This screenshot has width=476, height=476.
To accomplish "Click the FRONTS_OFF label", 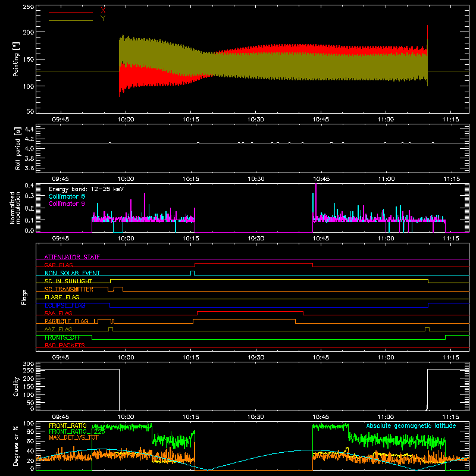I will [62, 337].
